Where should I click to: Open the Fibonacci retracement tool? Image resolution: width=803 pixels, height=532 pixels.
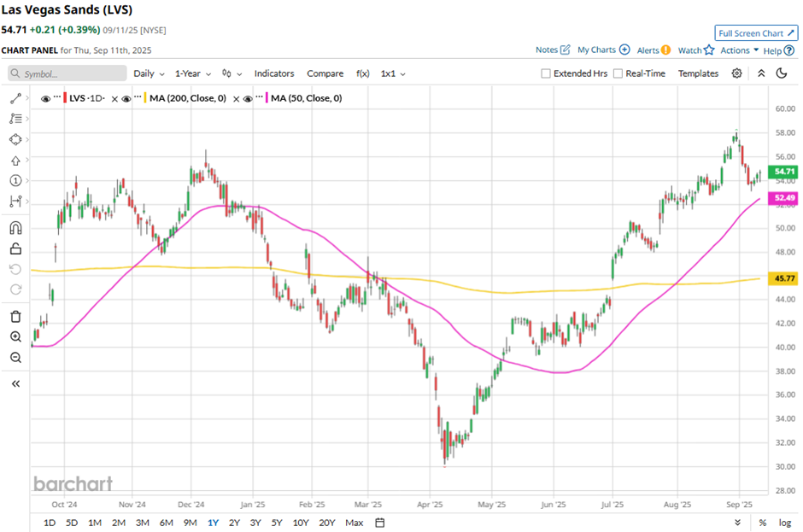tap(15, 119)
